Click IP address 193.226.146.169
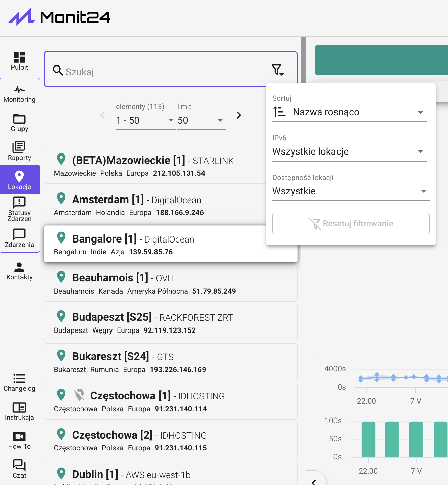This screenshot has width=448, height=485. point(178,370)
